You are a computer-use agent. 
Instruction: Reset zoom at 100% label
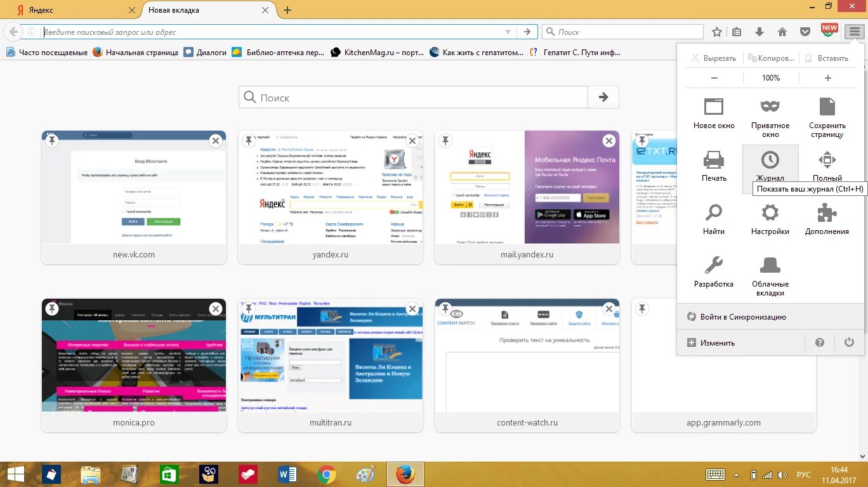771,78
